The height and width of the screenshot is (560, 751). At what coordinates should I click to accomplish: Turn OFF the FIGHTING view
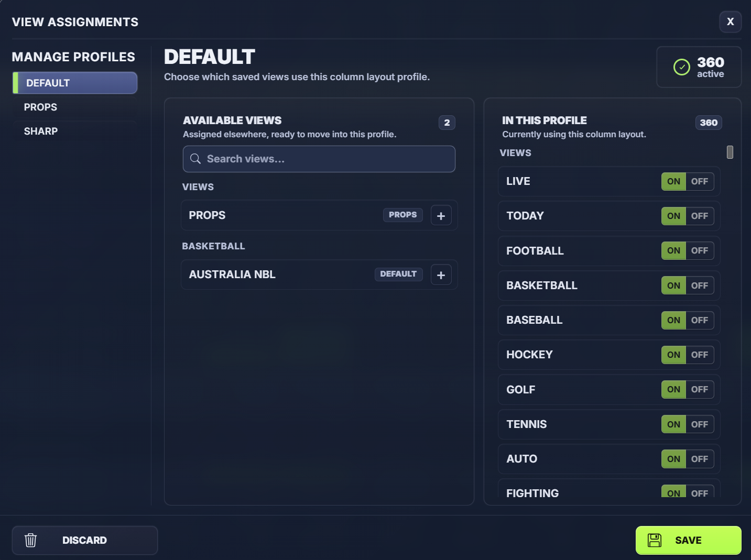click(x=700, y=492)
